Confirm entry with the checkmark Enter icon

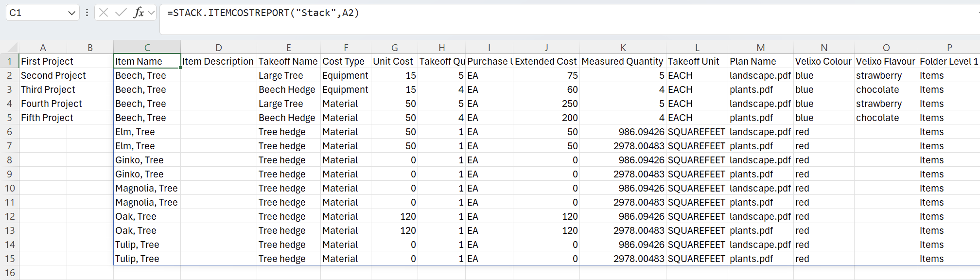click(x=121, y=13)
